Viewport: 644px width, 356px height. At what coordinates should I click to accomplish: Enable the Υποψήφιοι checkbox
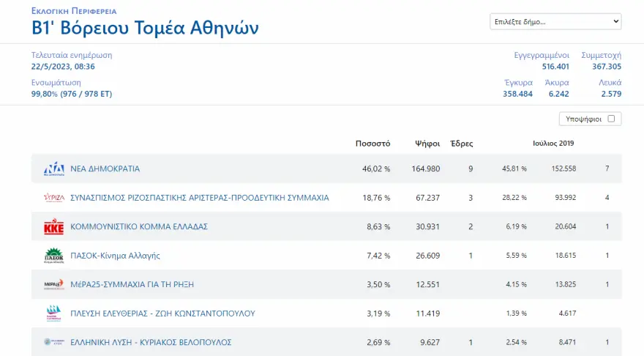tap(611, 119)
